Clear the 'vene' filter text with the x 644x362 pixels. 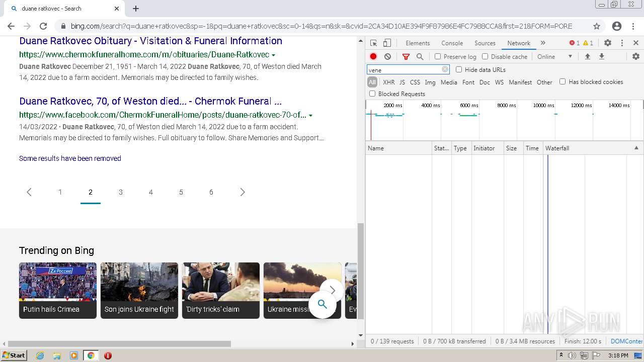point(445,70)
